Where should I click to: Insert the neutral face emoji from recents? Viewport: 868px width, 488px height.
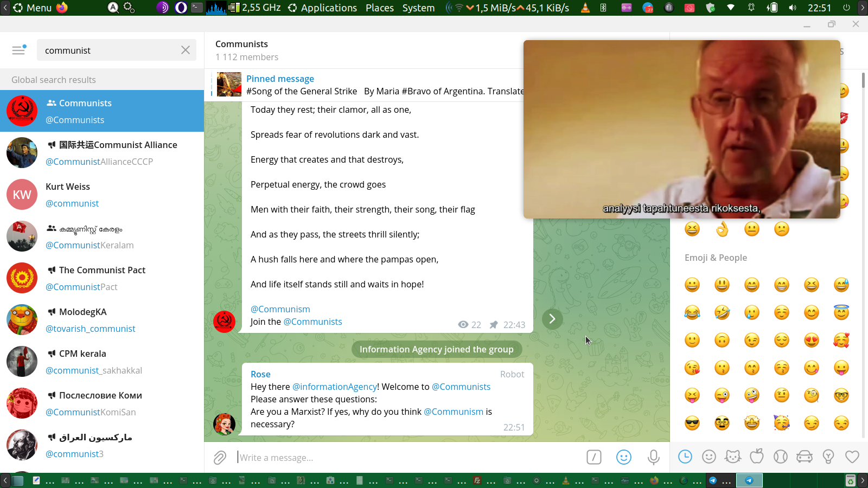coord(752,229)
